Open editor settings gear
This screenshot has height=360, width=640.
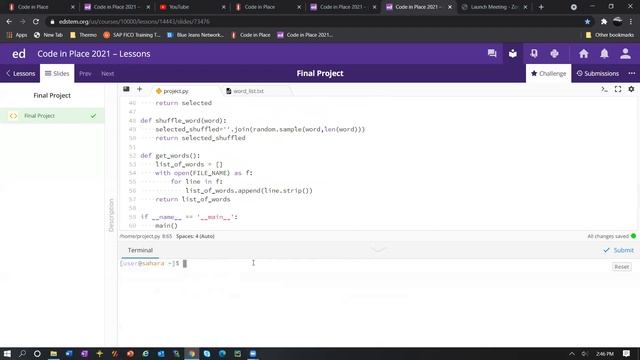tap(631, 89)
